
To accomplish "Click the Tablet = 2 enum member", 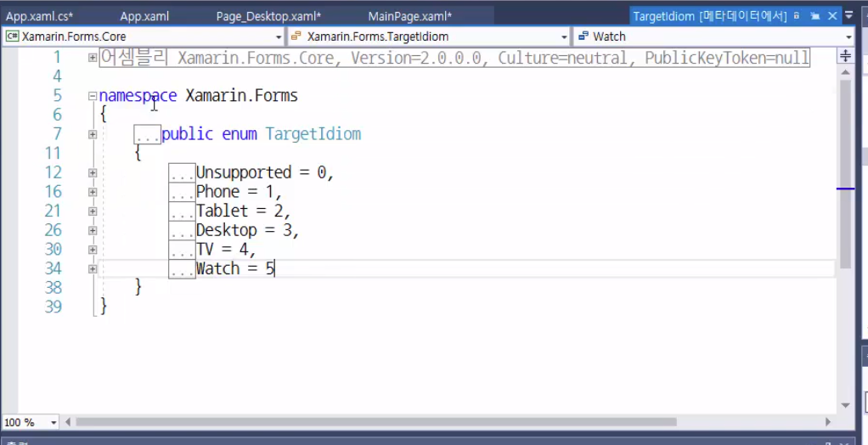I will coord(244,211).
